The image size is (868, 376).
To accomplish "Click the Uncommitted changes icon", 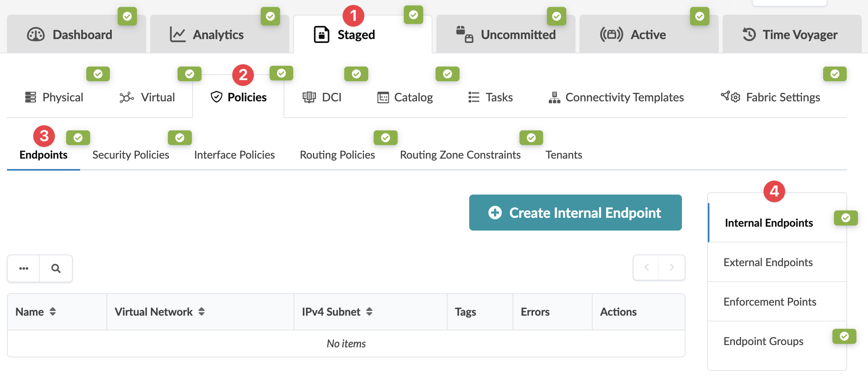I will tap(464, 34).
